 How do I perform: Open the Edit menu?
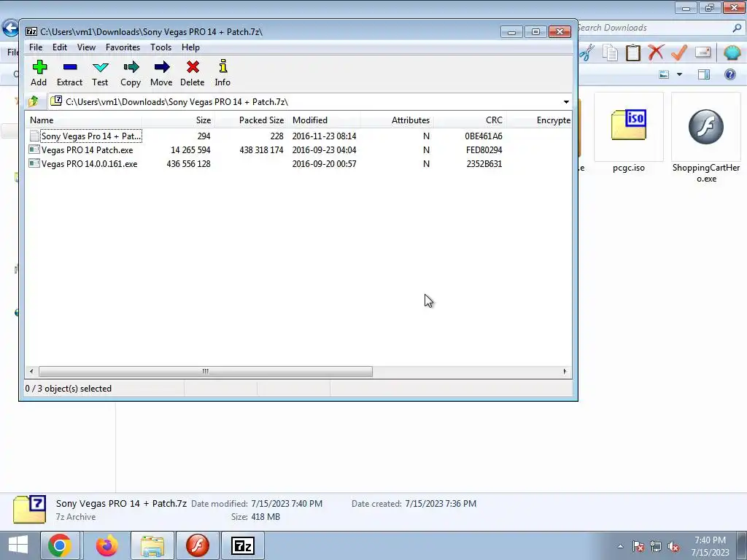60,47
